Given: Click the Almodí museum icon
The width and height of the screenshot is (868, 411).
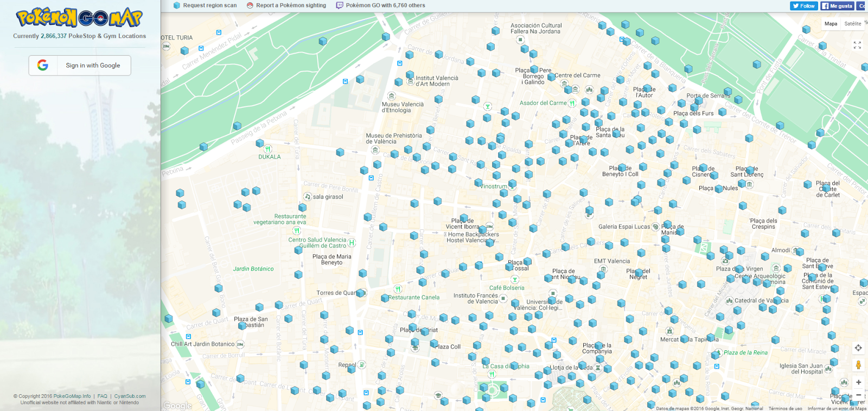Looking at the screenshot, I should point(796,251).
